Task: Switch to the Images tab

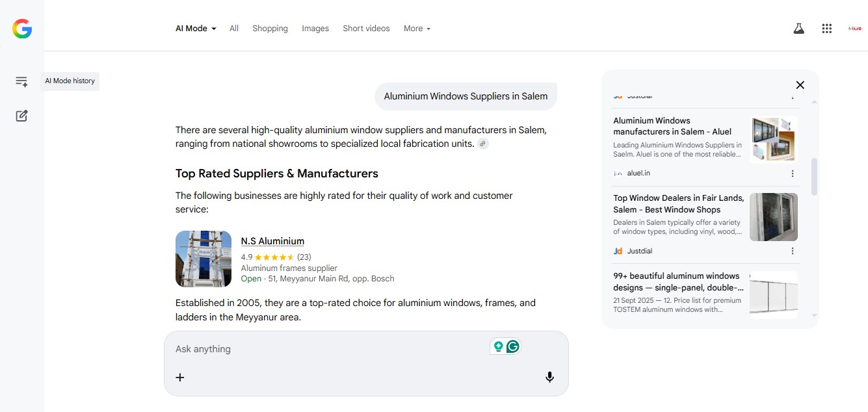Action: coord(315,29)
